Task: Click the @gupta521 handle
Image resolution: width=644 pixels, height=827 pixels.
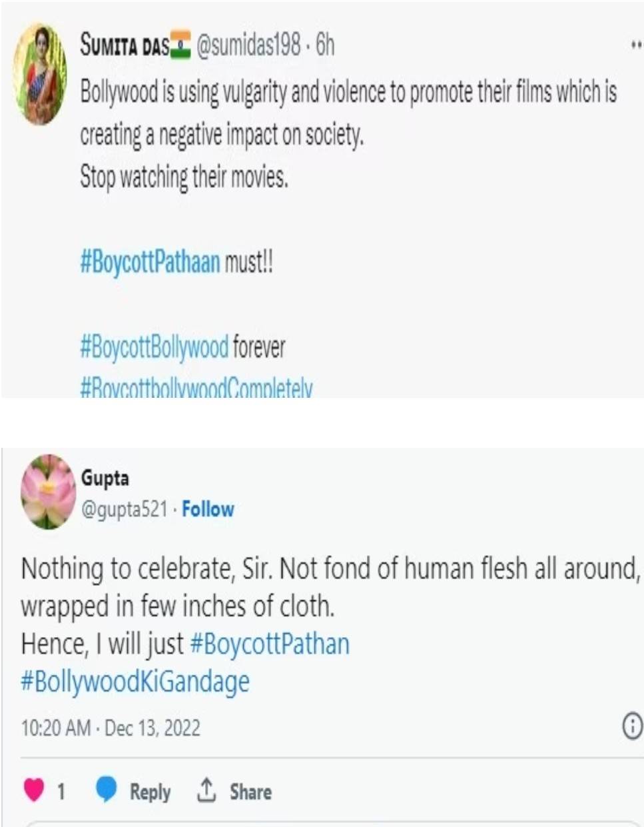Action: [125, 510]
